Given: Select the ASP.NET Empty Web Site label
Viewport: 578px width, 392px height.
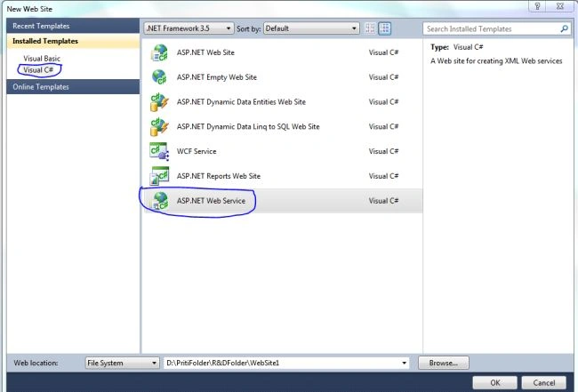Looking at the screenshot, I should point(217,77).
